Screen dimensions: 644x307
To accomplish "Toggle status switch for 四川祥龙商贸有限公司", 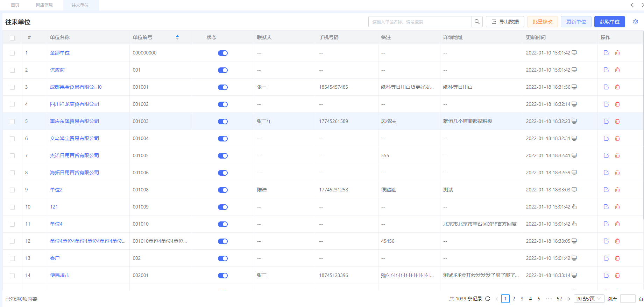I will (x=223, y=104).
